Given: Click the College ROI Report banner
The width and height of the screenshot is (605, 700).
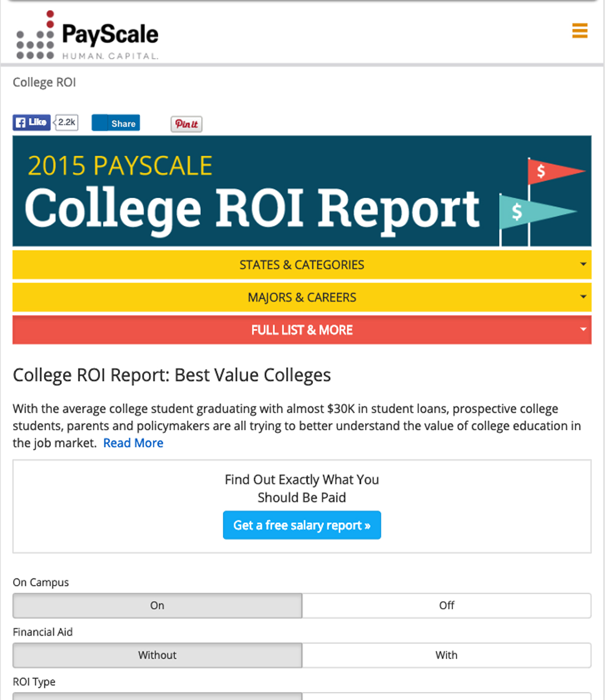Looking at the screenshot, I should click(302, 191).
